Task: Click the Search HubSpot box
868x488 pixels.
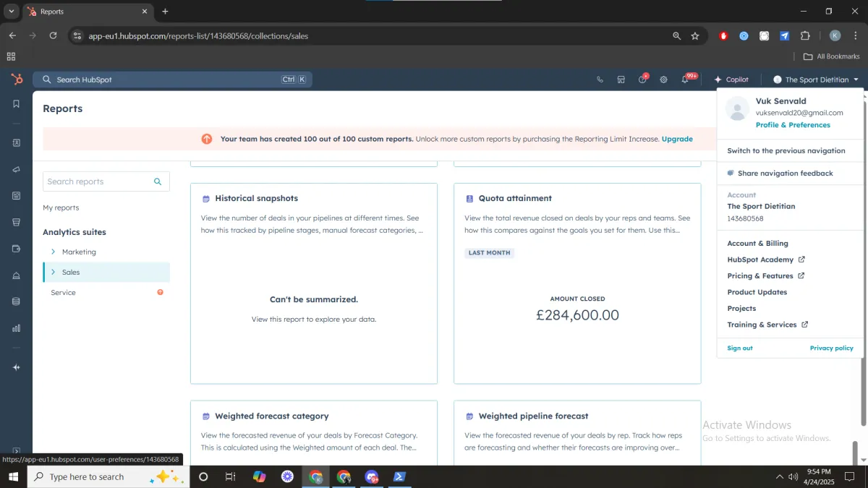Action: click(172, 80)
